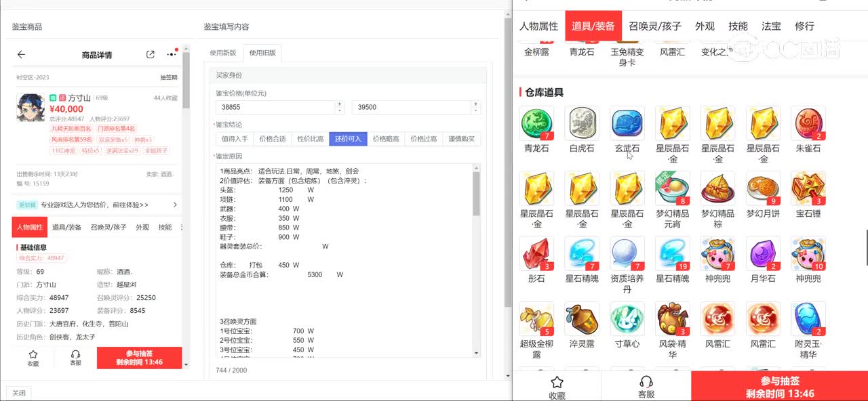The height and width of the screenshot is (401, 868).
Task: Expand the 专业游戏达人为您估价 row chevron
Action: tap(175, 205)
